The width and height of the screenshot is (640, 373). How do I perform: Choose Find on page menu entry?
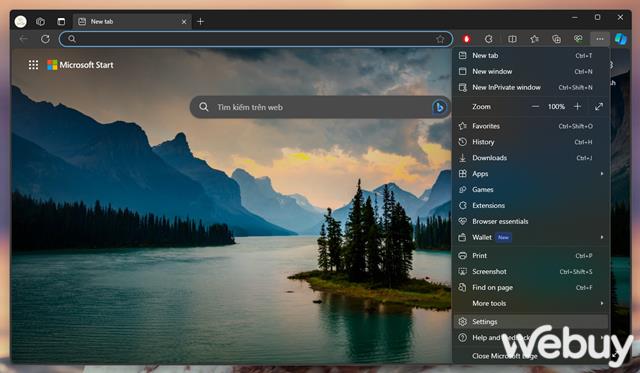point(531,288)
